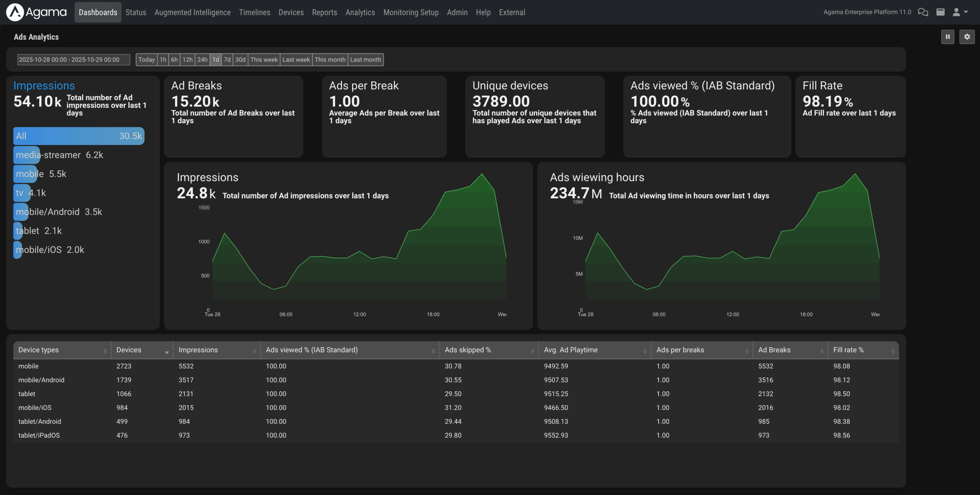Pause dashboard auto-refresh with pause icon
Viewport: 980px width, 495px height.
tap(948, 36)
